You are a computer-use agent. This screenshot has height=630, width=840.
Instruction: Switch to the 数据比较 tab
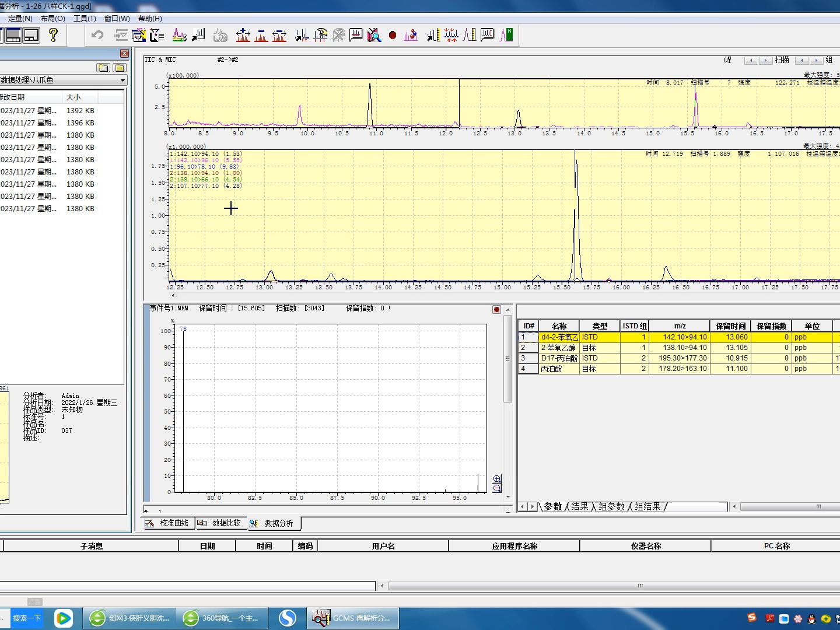220,523
